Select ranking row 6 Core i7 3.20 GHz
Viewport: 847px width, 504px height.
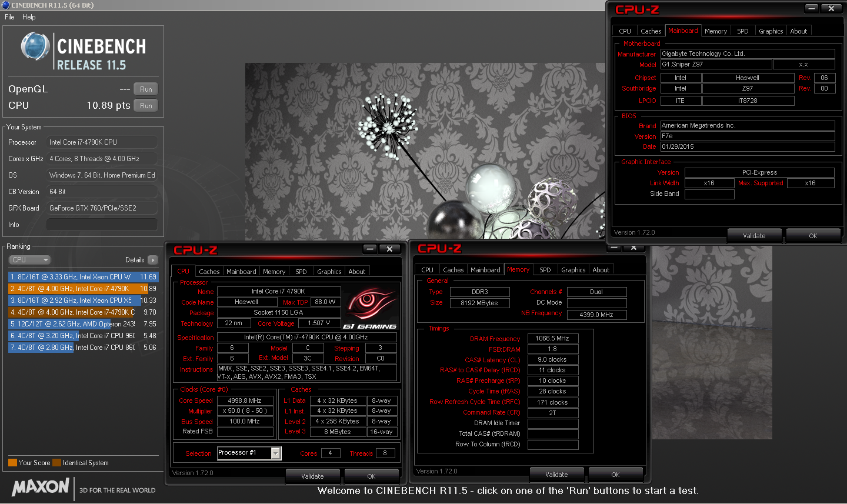pyautogui.click(x=83, y=335)
